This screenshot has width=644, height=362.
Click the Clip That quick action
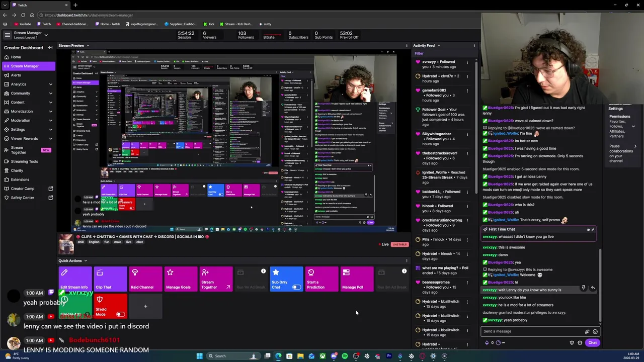tap(110, 279)
